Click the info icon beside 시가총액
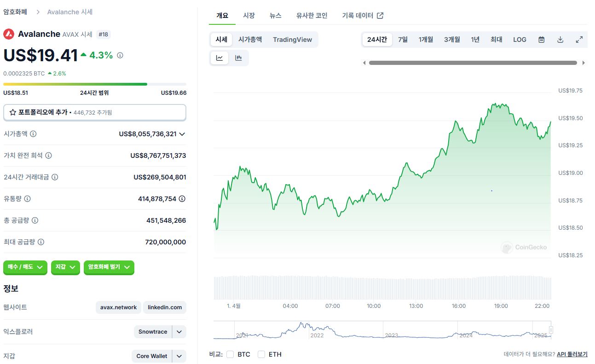The width and height of the screenshot is (595, 364). coord(33,134)
